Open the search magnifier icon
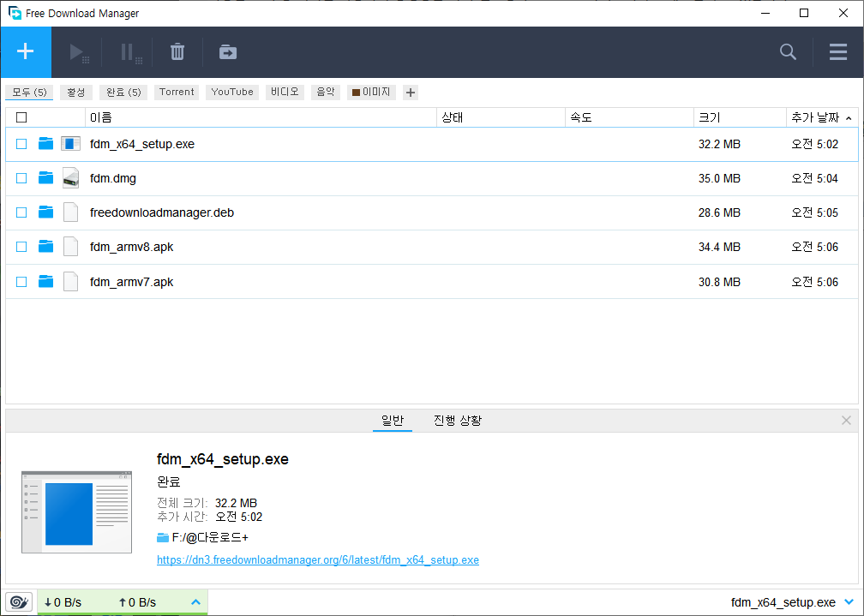This screenshot has height=616, width=864. coord(788,52)
